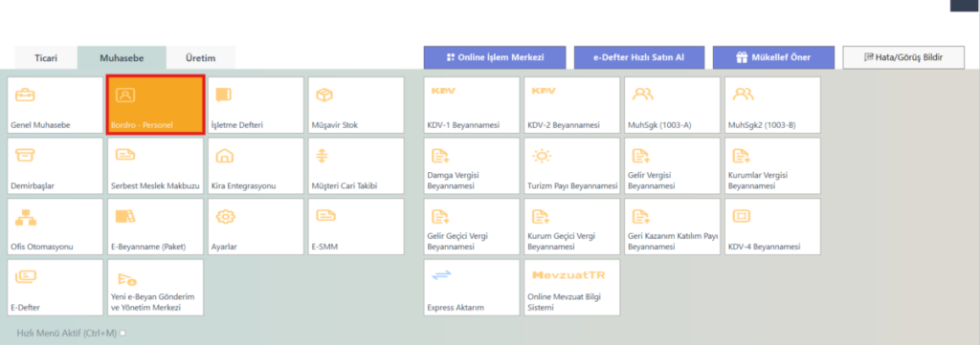Open the Kurum Geçici Vergi Beyannamesi tile

[572, 226]
